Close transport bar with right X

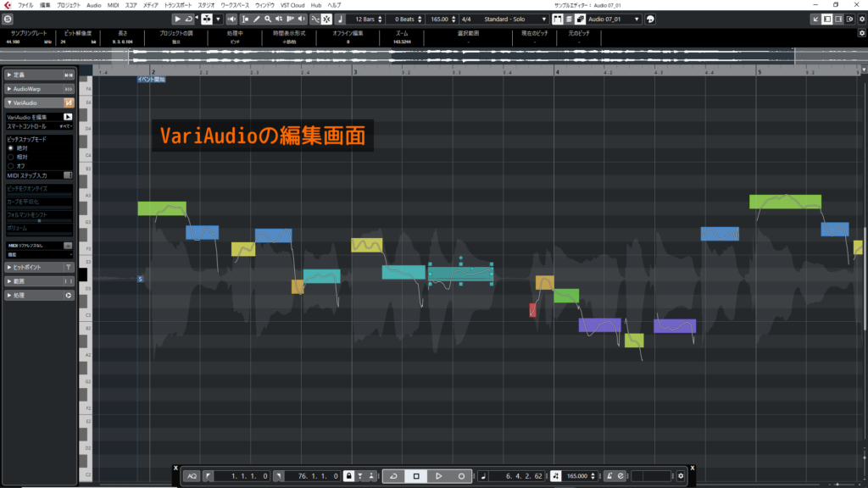[x=692, y=468]
